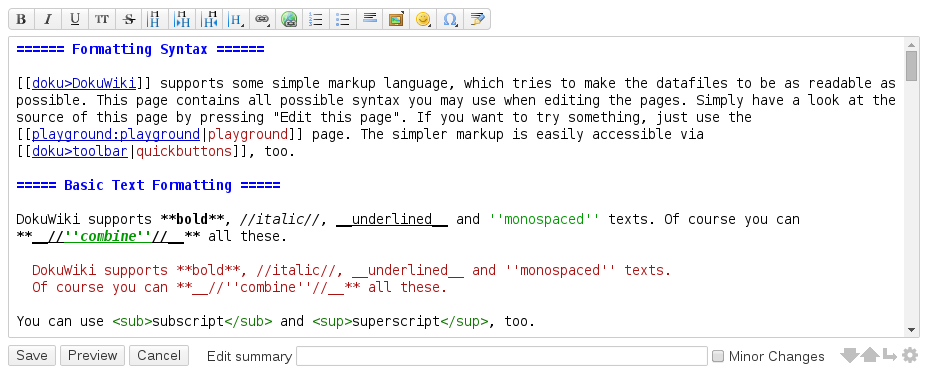This screenshot has width=931, height=374.
Task: Open add images media picker
Action: pos(396,19)
